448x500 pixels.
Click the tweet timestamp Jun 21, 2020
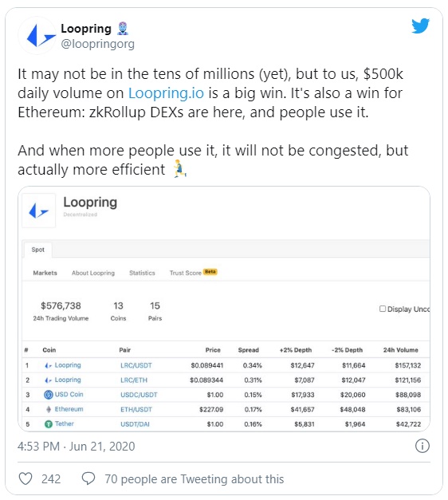coord(102,446)
